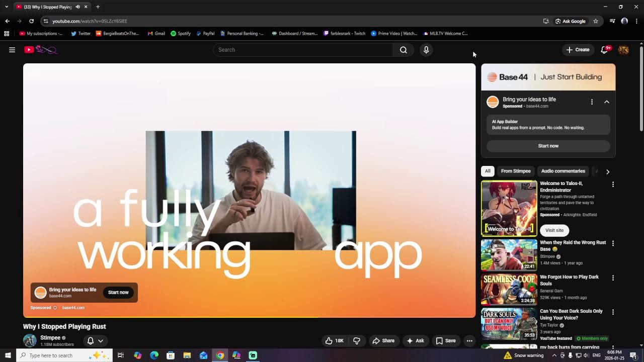Open the tab search dropdown arrow

pos(7,7)
